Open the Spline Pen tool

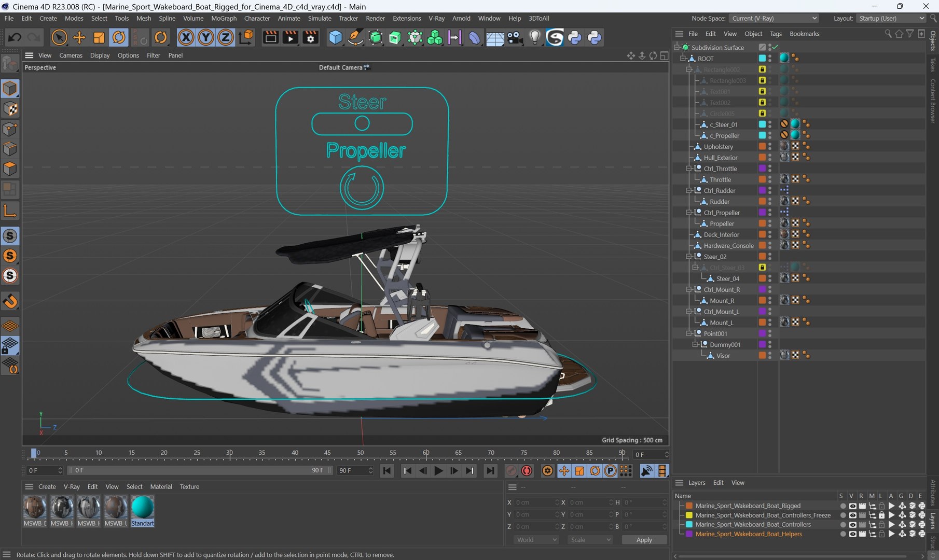(355, 37)
